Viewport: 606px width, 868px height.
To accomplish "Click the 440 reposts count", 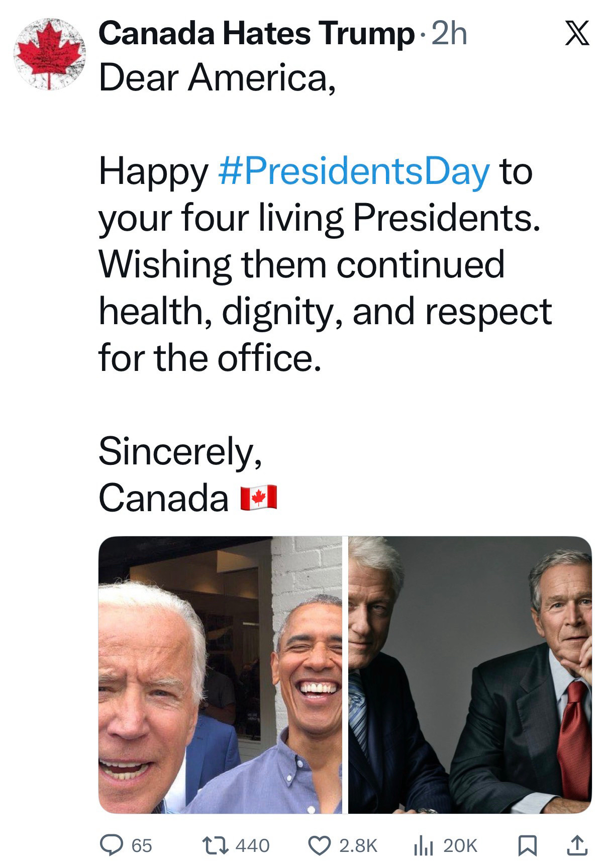I will pyautogui.click(x=253, y=845).
